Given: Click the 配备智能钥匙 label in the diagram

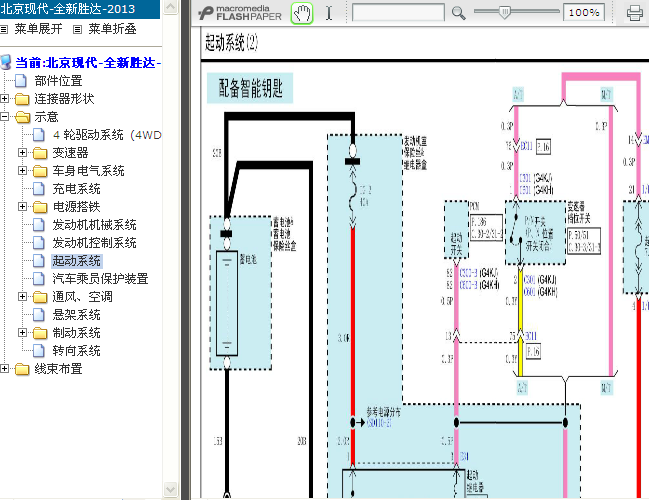Looking at the screenshot, I should click(x=250, y=88).
